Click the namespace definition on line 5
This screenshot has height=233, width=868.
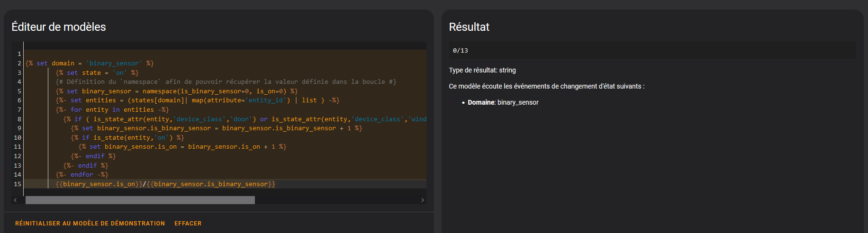[176, 91]
